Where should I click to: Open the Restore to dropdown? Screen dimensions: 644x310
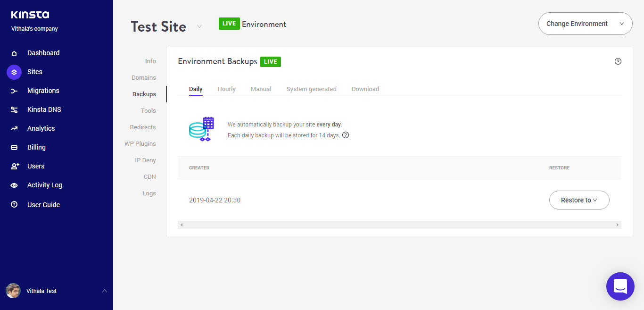[579, 200]
